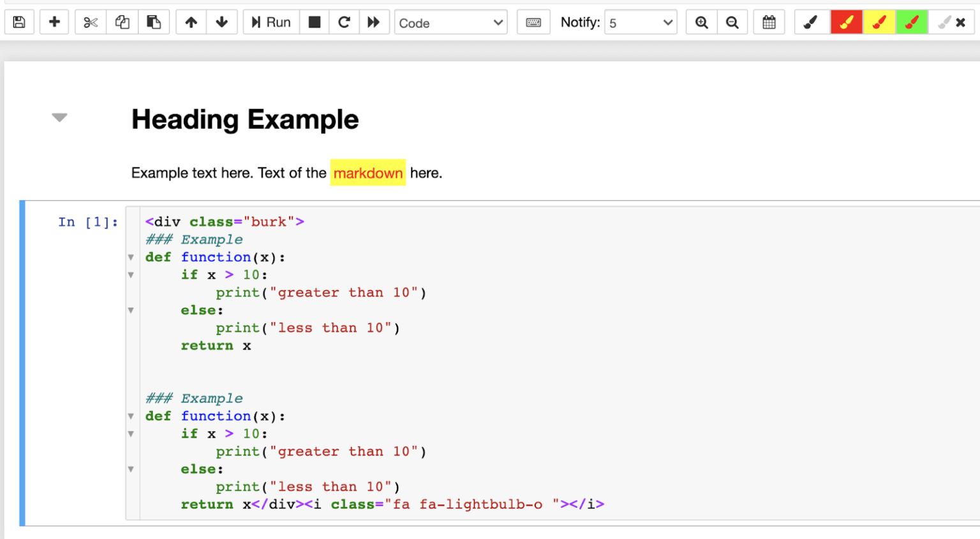This screenshot has height=539, width=980.
Task: Toggle the black highlighter pen
Action: [x=811, y=22]
